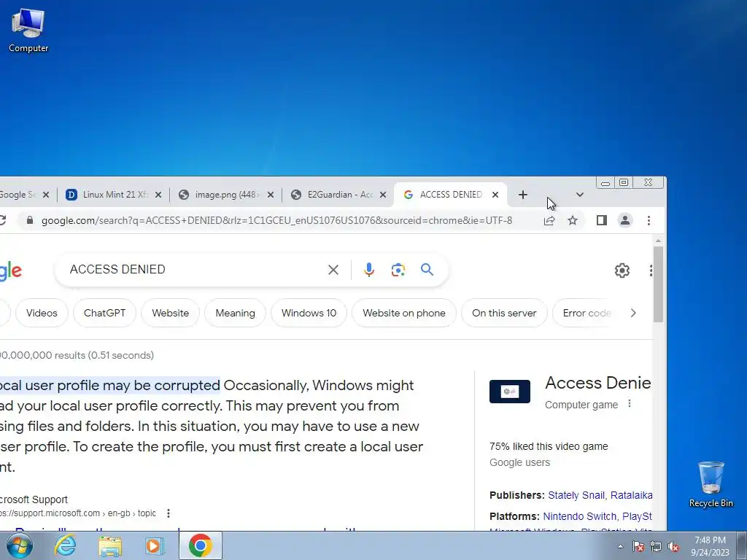
Task: Open the Recycle Bin desktop icon
Action: coord(711,484)
